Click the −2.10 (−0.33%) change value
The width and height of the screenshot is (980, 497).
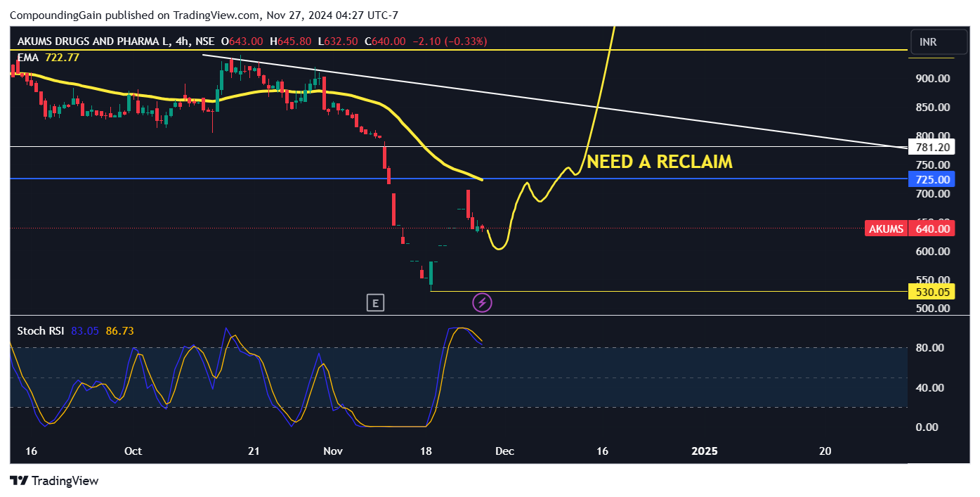(x=450, y=41)
